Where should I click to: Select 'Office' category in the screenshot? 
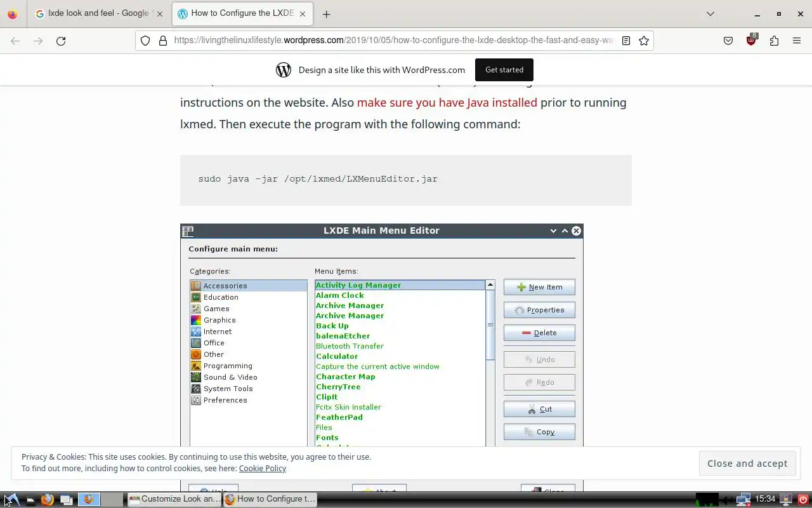[x=249, y=343]
